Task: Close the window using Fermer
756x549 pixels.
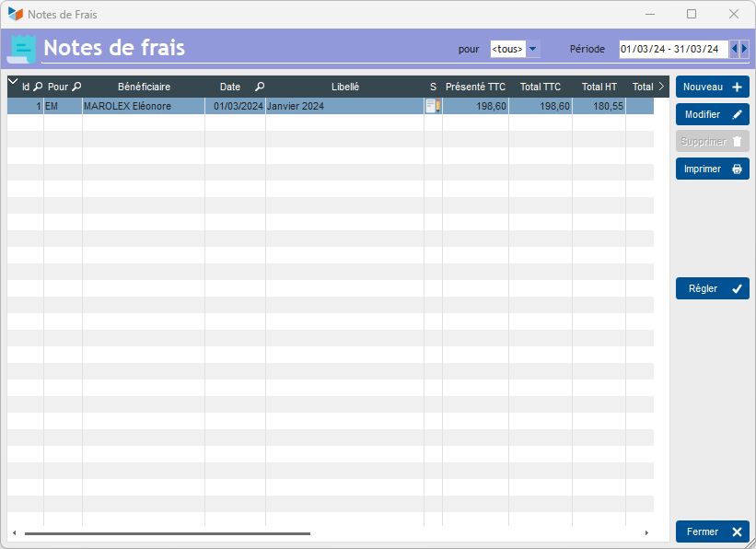Action: pyautogui.click(x=712, y=531)
